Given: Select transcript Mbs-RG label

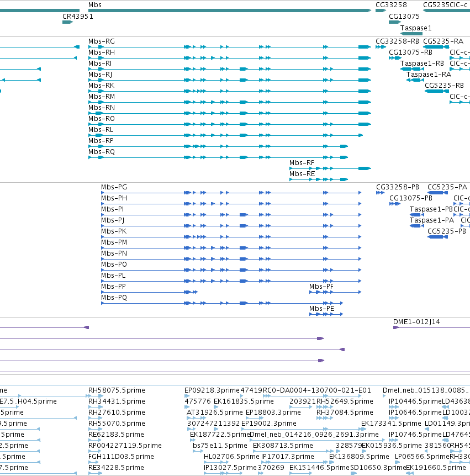Looking at the screenshot, I should 102,41.
